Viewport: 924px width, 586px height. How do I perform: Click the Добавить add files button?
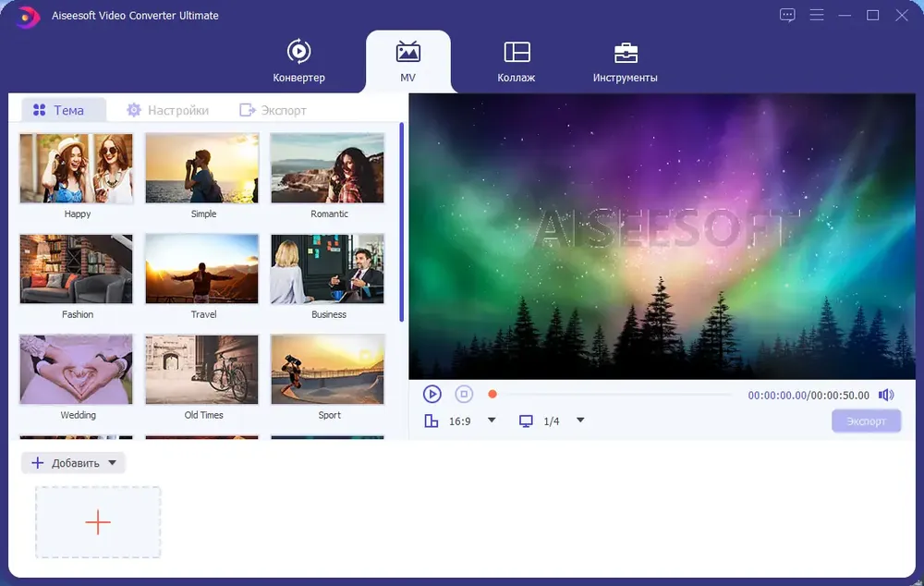click(64, 463)
